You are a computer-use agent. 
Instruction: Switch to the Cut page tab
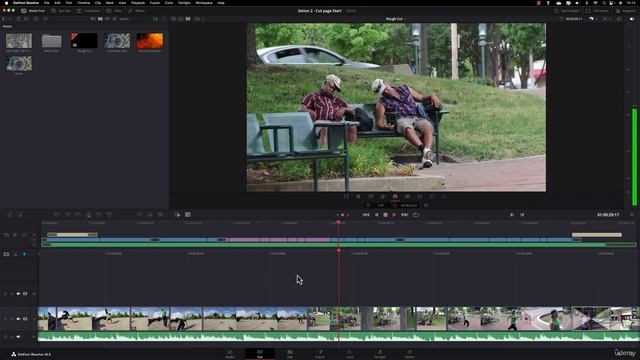click(260, 353)
